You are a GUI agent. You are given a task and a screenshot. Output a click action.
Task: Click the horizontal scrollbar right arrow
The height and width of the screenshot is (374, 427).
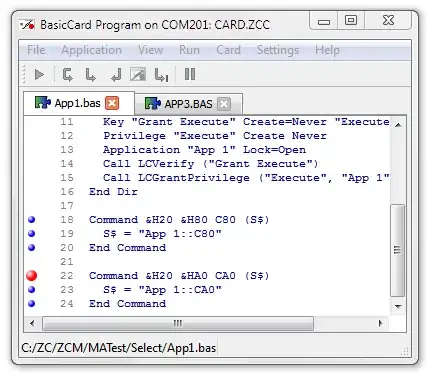[381, 323]
